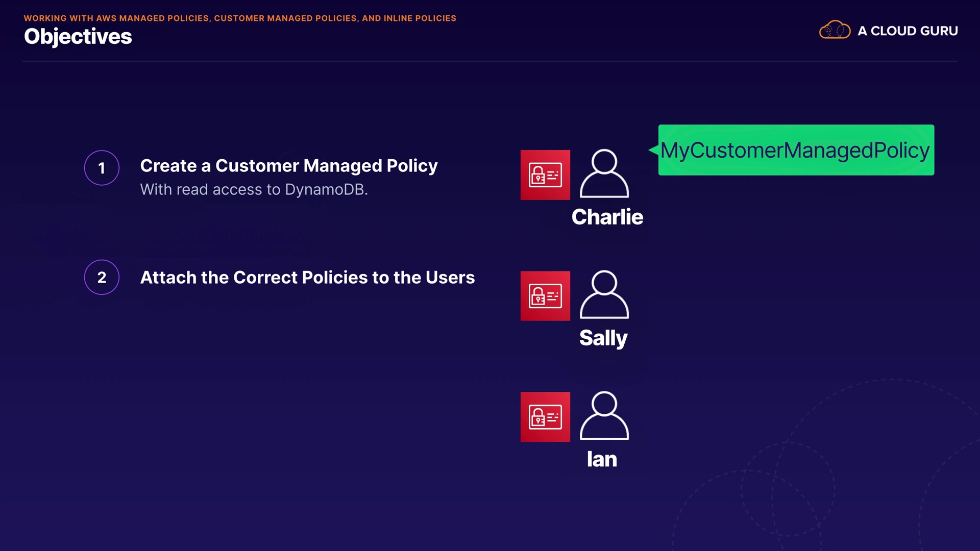980x551 pixels.
Task: Click the A CLOUD GURU brand text
Action: point(908,31)
